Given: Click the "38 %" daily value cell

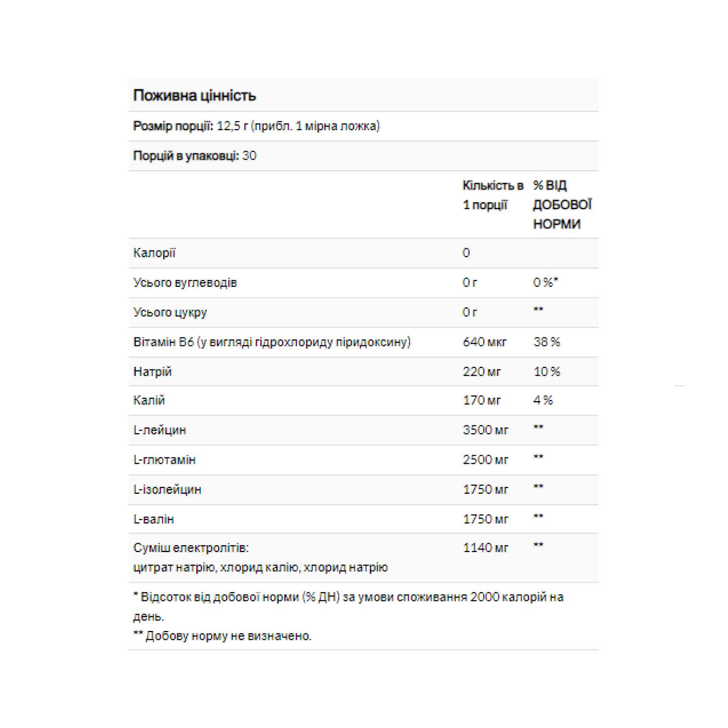Looking at the screenshot, I should coord(546,342).
